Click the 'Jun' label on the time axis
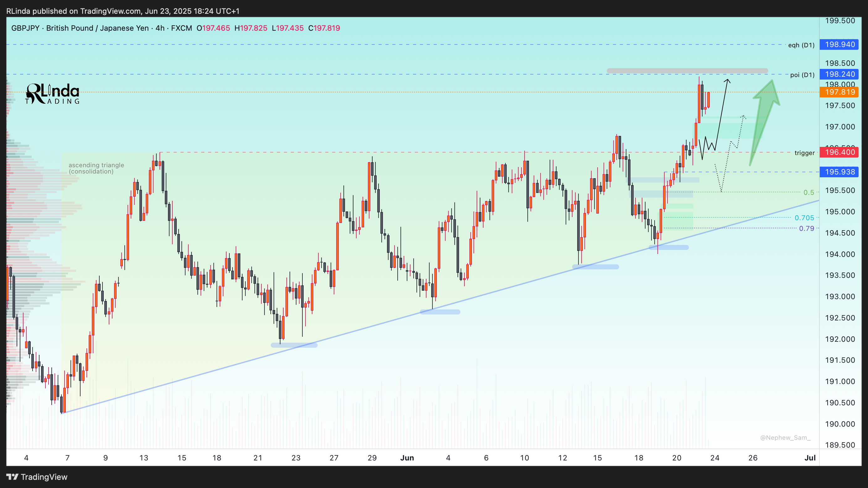This screenshot has height=488, width=868. 407,458
